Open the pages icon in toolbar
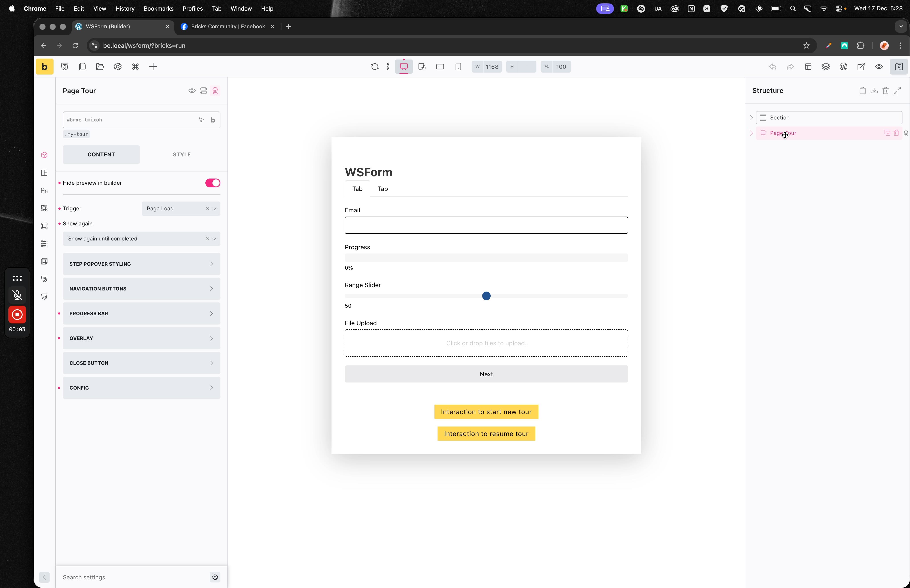Screen dimensions: 910x588 (82, 67)
